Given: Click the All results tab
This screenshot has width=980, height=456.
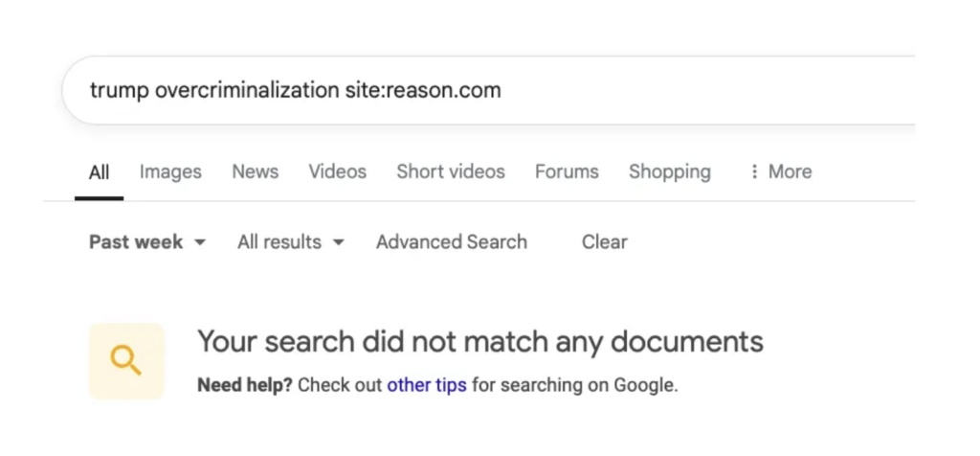Looking at the screenshot, I should click(99, 172).
